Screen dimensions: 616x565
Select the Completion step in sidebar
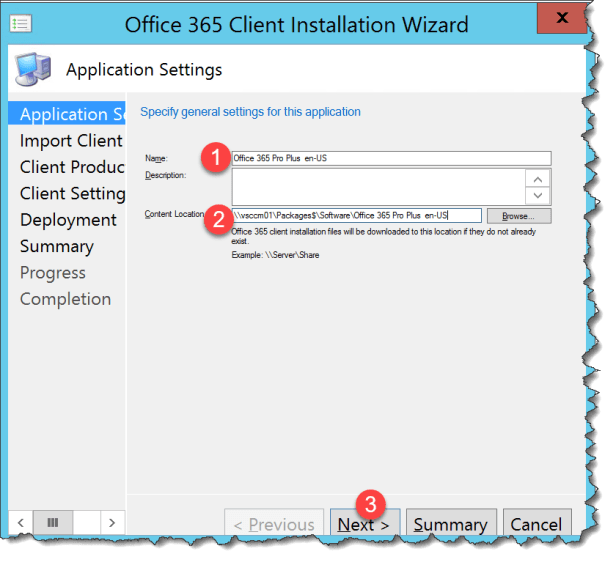65,299
